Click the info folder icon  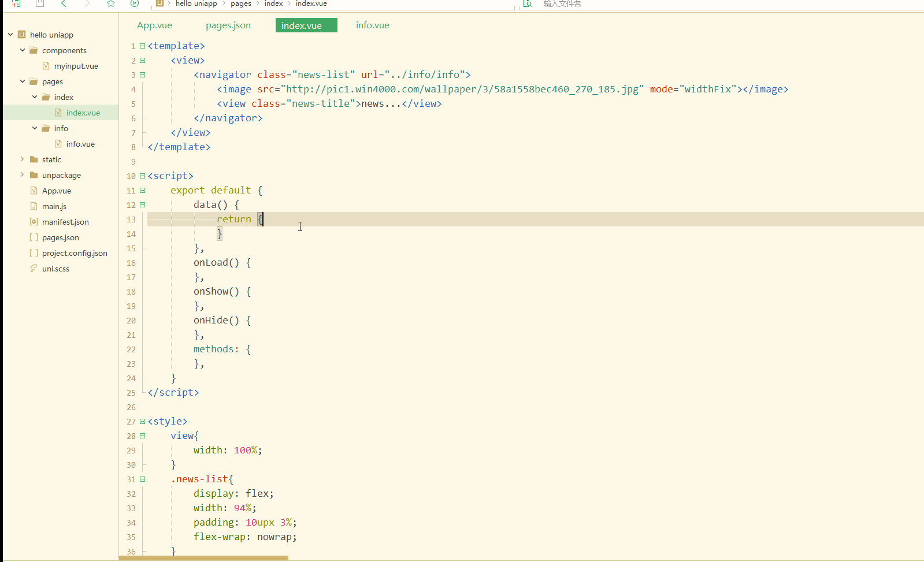pyautogui.click(x=46, y=128)
